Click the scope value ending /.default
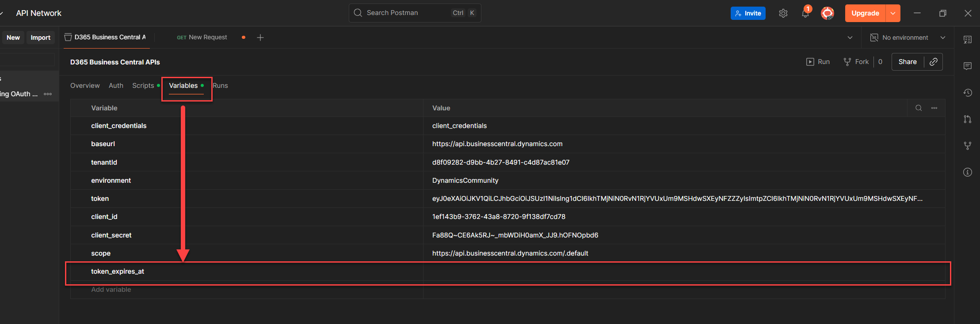980x324 pixels. [x=510, y=253]
